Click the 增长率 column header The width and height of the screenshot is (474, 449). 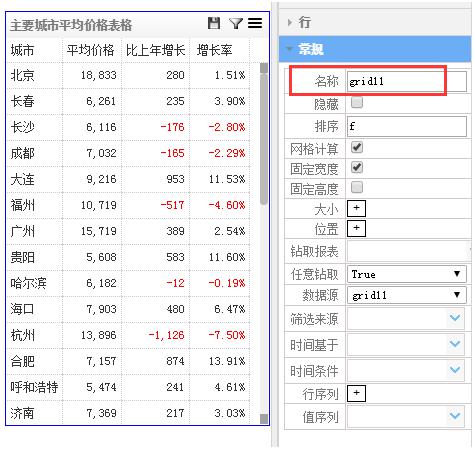(215, 50)
